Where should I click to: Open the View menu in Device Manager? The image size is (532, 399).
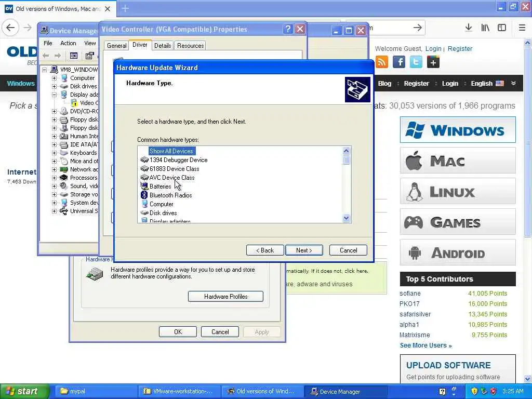90,43
